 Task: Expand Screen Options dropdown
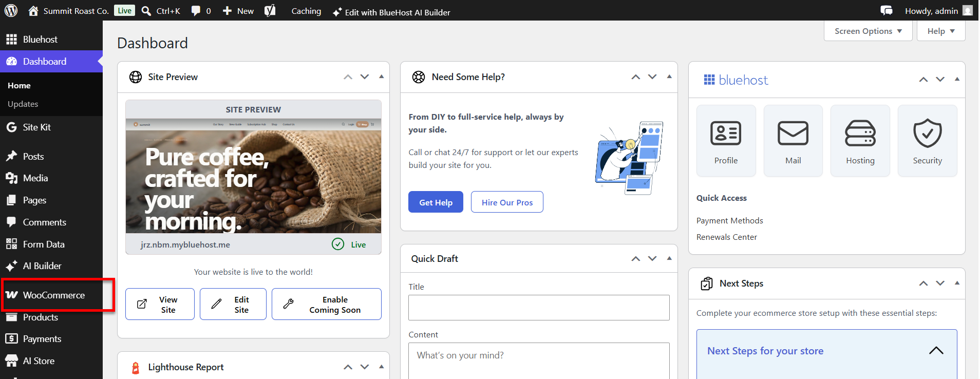[x=868, y=31]
